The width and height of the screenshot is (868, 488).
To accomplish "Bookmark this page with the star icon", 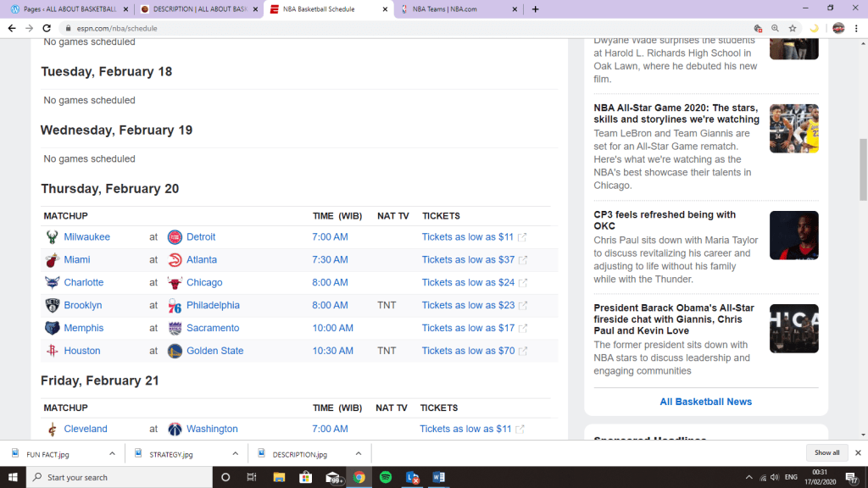I will pos(793,28).
